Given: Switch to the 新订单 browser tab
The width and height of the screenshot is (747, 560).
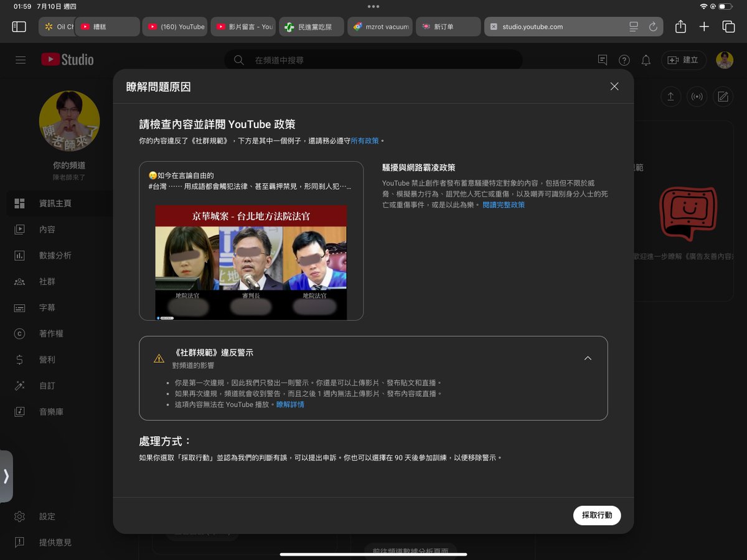Looking at the screenshot, I should 448,27.
